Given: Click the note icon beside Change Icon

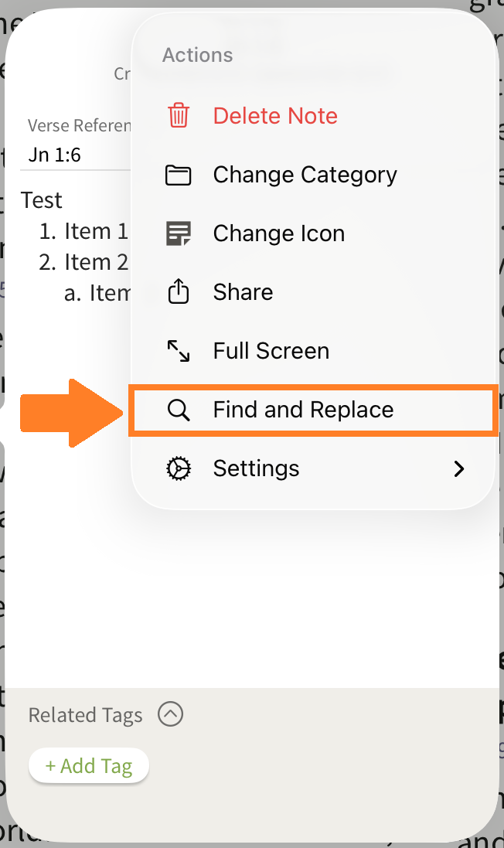Looking at the screenshot, I should (179, 233).
